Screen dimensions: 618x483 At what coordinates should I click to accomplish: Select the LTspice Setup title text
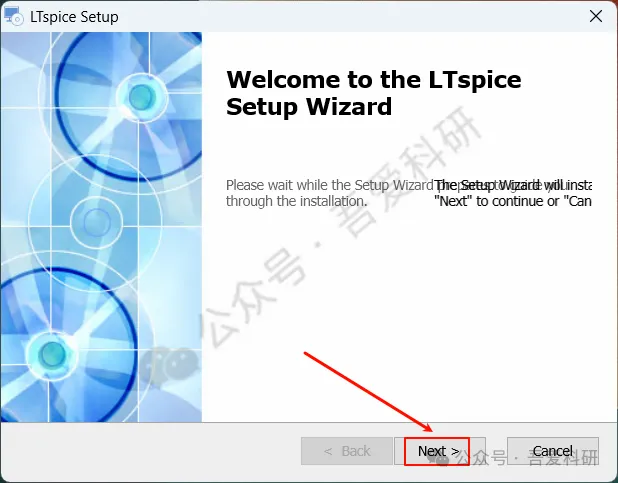74,17
